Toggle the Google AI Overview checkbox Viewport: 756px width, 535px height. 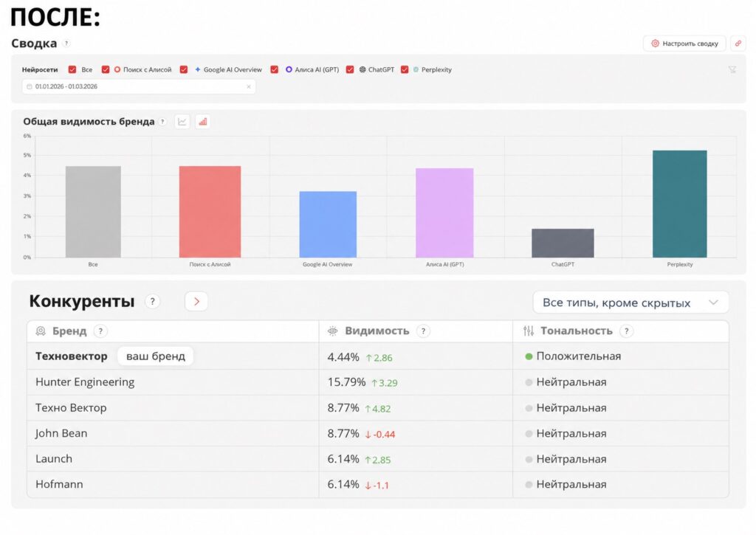point(184,69)
